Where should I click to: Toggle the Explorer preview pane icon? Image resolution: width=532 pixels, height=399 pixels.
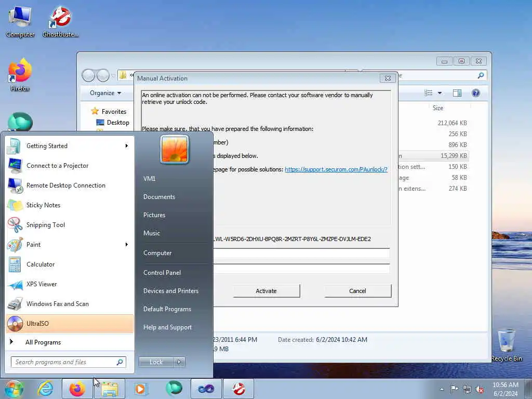(457, 93)
